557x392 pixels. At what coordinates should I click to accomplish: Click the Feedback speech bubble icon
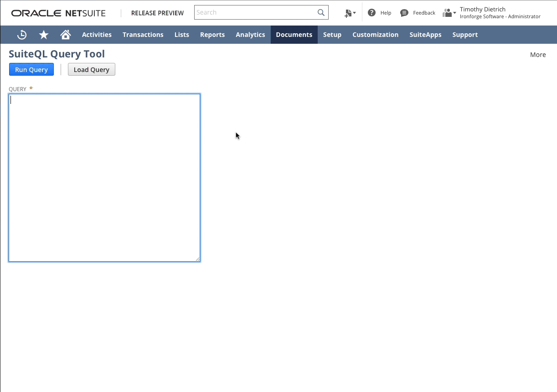coord(404,12)
